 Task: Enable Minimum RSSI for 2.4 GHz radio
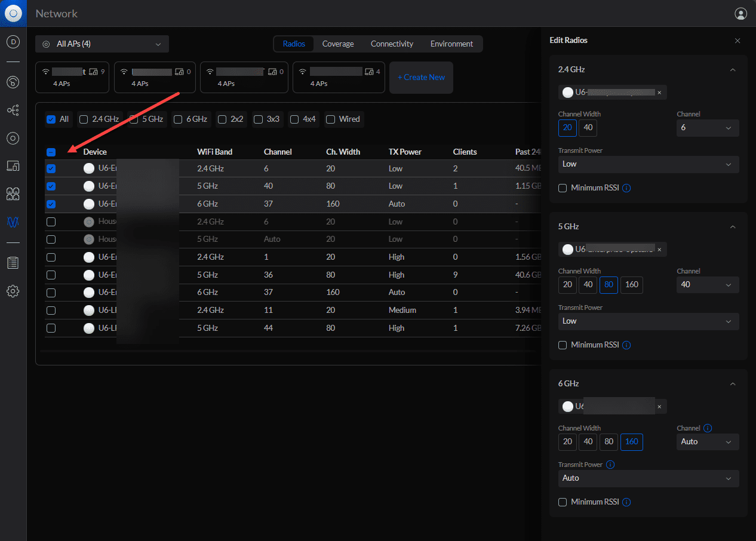tap(563, 188)
